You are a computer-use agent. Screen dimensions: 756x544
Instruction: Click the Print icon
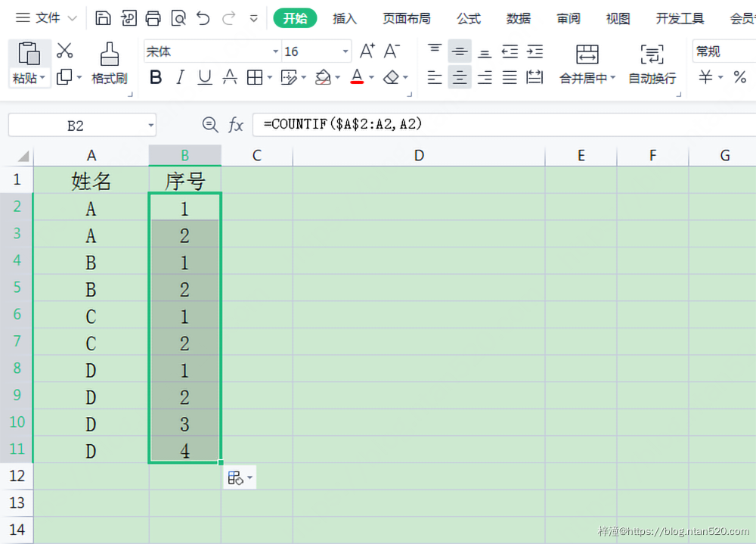point(153,18)
